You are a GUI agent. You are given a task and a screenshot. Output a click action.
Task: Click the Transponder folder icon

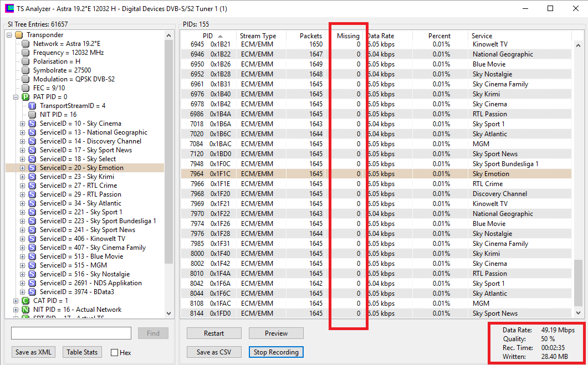point(19,35)
